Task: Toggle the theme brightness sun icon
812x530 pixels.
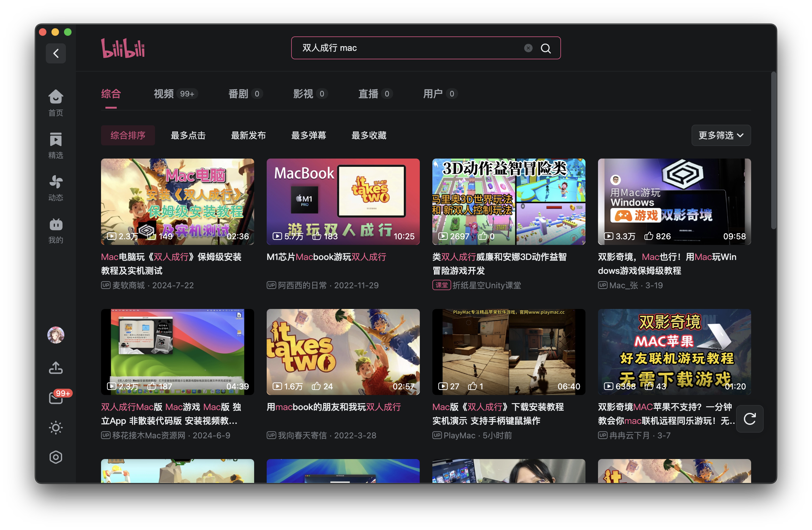Action: pyautogui.click(x=56, y=428)
